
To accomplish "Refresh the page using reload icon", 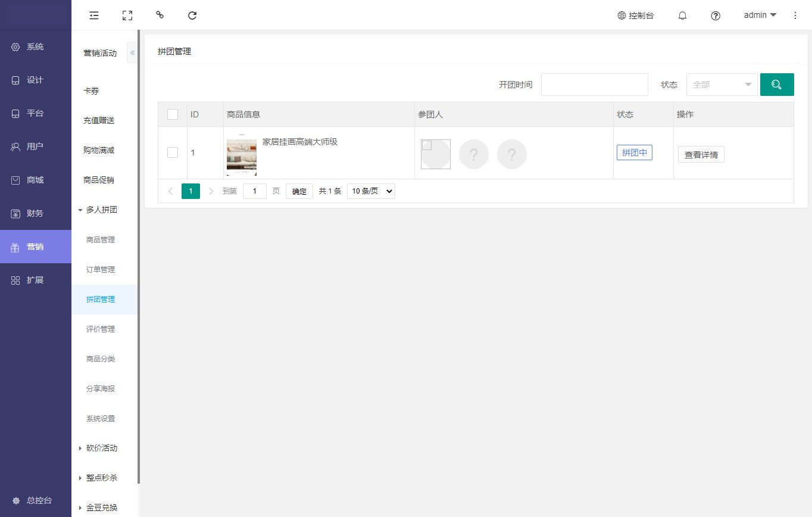I will coord(192,15).
